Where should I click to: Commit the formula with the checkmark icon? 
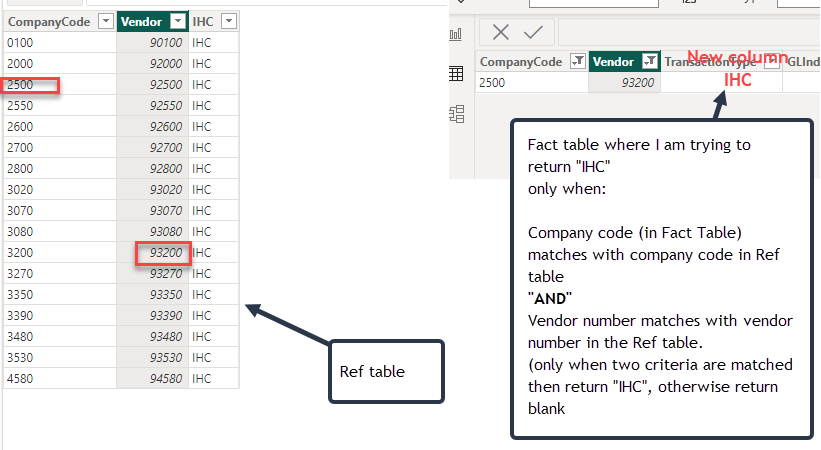click(533, 32)
